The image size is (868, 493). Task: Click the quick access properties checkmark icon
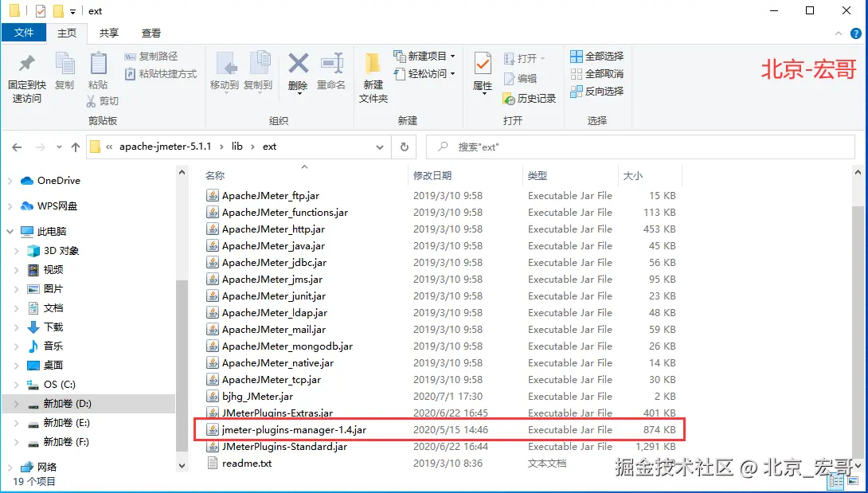tap(40, 11)
